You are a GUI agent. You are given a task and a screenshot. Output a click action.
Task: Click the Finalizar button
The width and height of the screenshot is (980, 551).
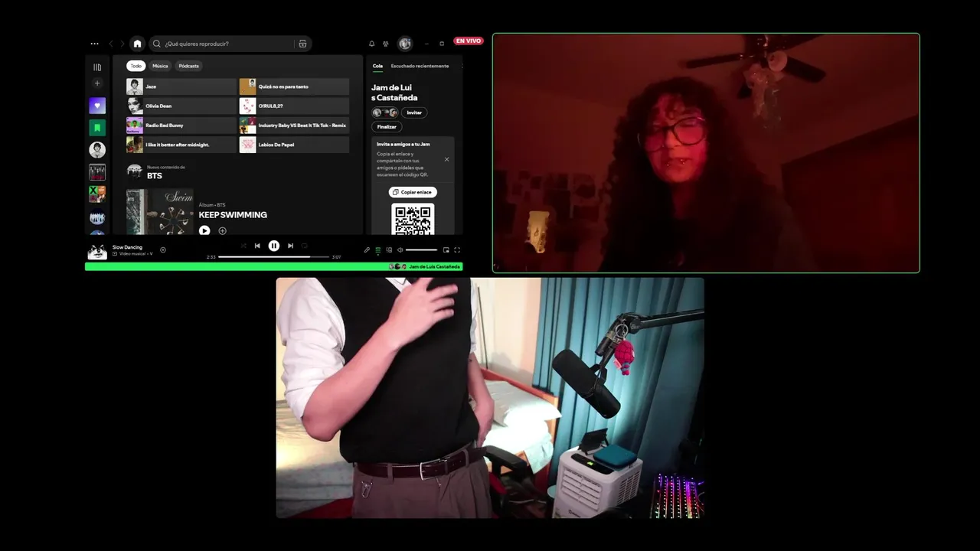[387, 126]
